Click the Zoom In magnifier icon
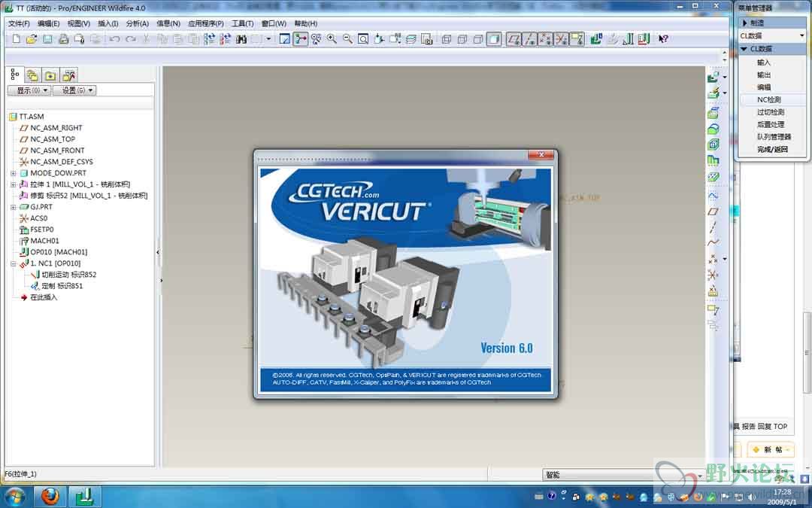 click(x=332, y=39)
